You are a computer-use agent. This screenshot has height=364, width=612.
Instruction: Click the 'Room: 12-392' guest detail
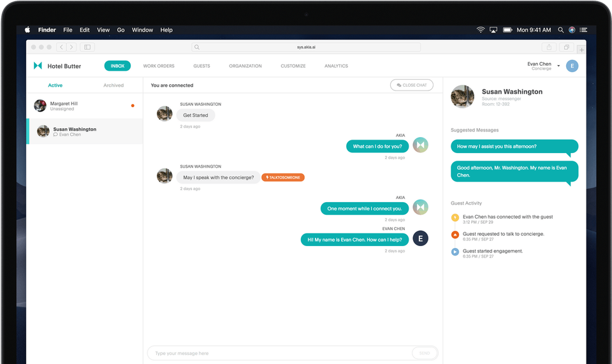(x=496, y=104)
